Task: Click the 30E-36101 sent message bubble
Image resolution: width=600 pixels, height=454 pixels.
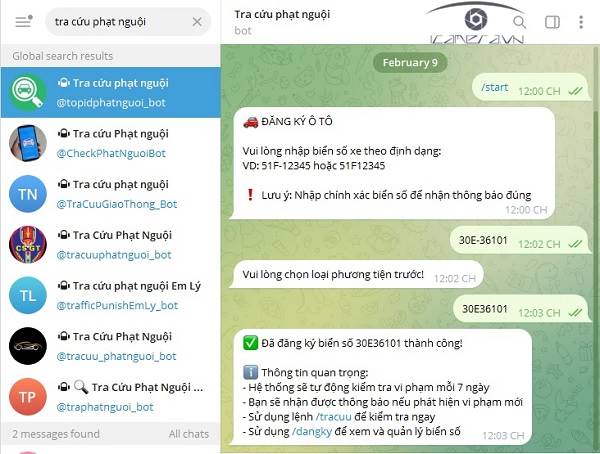Action: coord(520,240)
